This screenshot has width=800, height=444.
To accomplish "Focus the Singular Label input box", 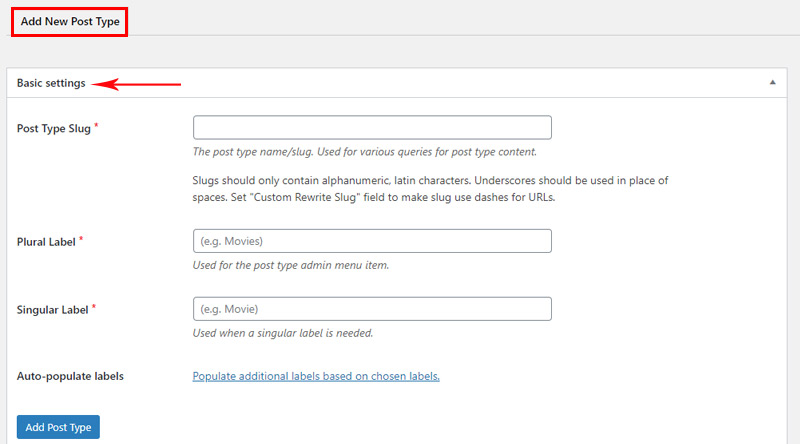I will 372,309.
